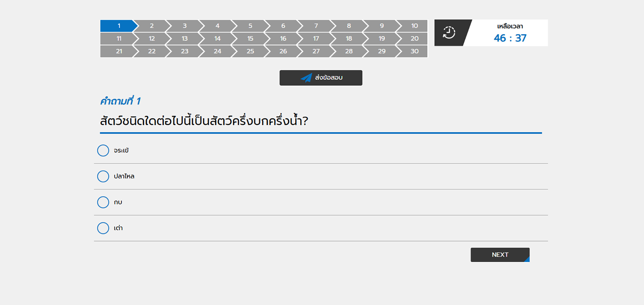Open question 21 from the navigator
The height and width of the screenshot is (305, 644).
pos(119,51)
